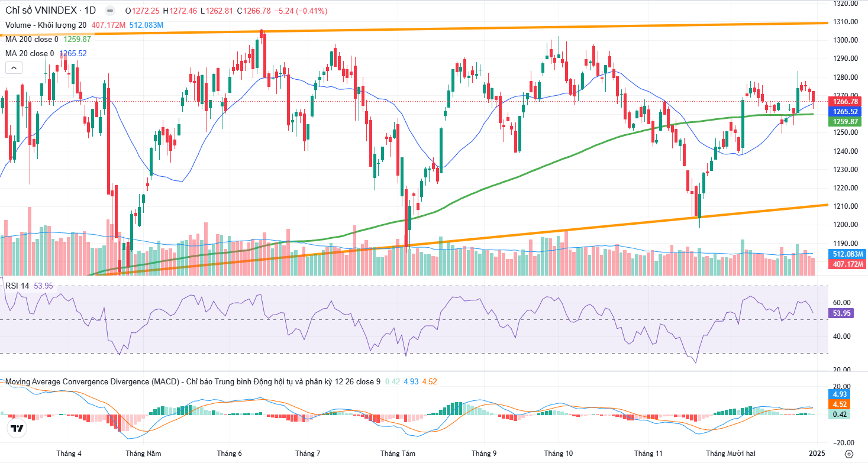
Task: Click the Tháng 9 time axis label
Action: pos(485,454)
